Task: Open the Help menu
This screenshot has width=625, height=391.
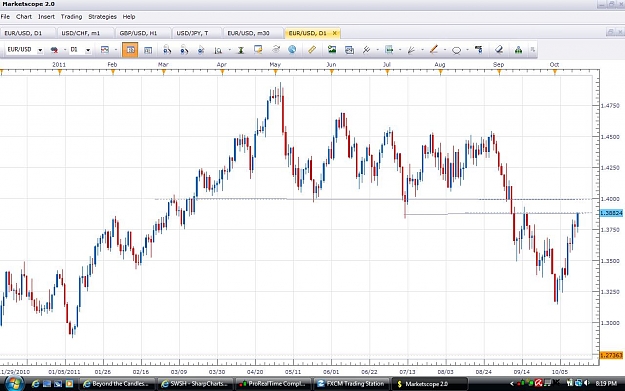Action: point(129,17)
